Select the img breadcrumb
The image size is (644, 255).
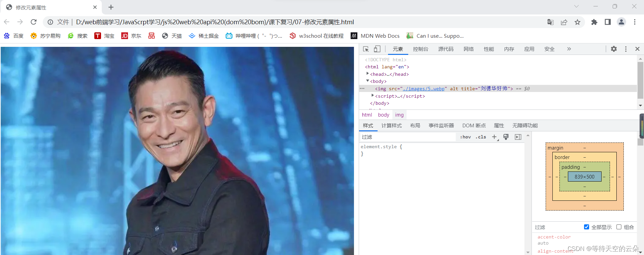[x=399, y=115]
